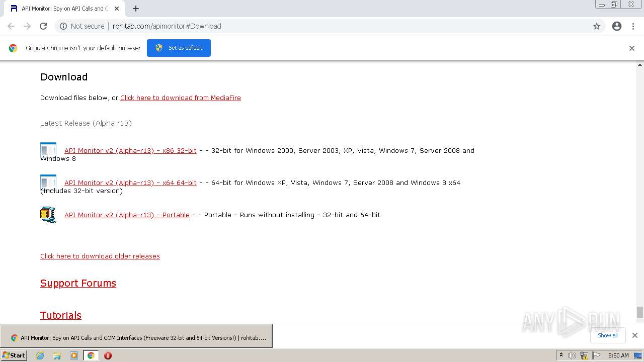The image size is (644, 362).
Task: Launch Internet Explorer from taskbar
Action: (40, 355)
